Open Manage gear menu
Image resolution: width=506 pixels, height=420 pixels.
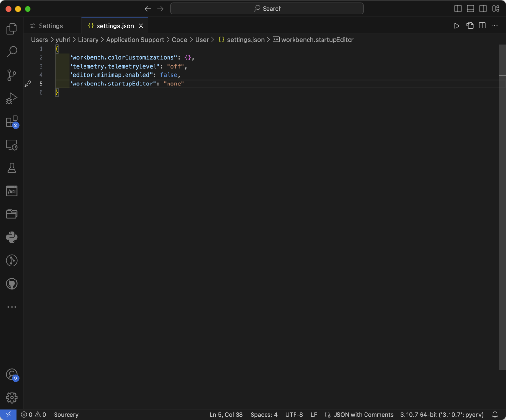pyautogui.click(x=12, y=397)
